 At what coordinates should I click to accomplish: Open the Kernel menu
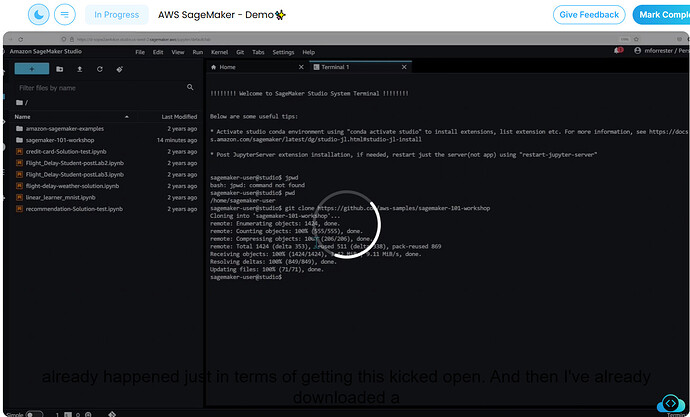pos(219,52)
